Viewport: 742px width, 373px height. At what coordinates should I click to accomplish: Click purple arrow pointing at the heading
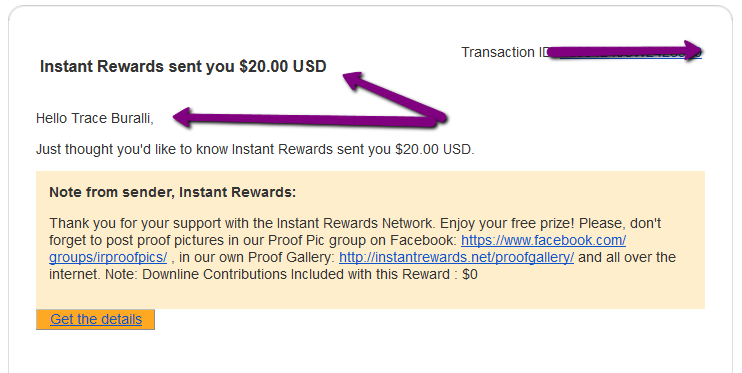point(393,96)
